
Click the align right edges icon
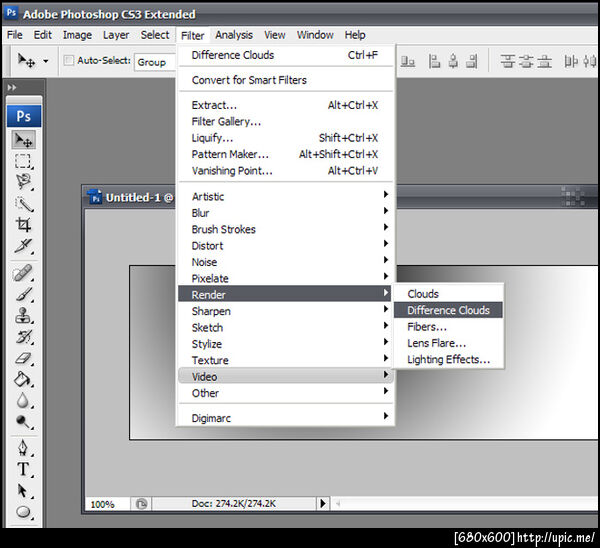point(472,61)
